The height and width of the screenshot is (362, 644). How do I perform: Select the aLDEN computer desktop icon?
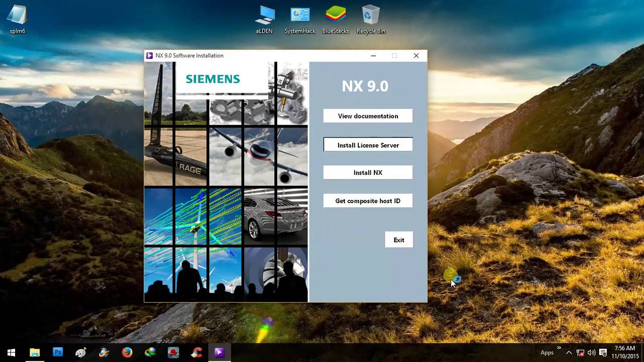coord(264,20)
